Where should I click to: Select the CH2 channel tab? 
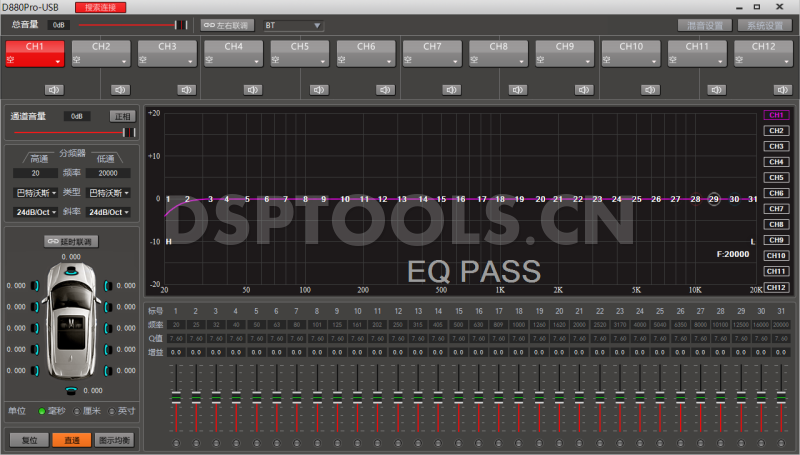[x=102, y=52]
